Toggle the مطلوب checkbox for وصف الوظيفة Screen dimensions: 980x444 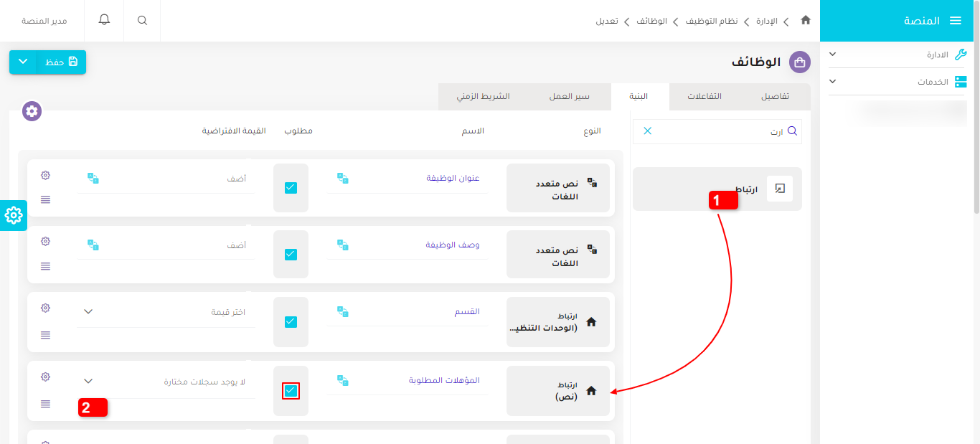[x=291, y=254]
